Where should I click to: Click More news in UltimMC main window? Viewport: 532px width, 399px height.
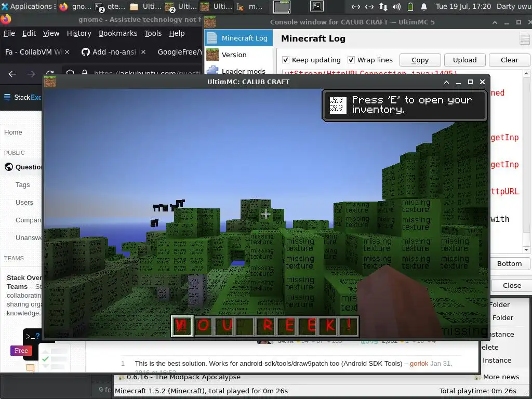click(x=501, y=377)
